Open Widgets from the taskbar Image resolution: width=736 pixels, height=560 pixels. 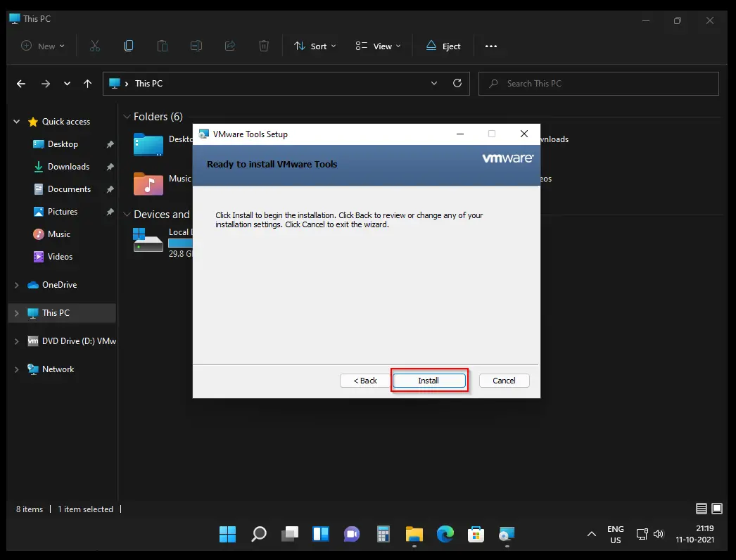point(321,534)
